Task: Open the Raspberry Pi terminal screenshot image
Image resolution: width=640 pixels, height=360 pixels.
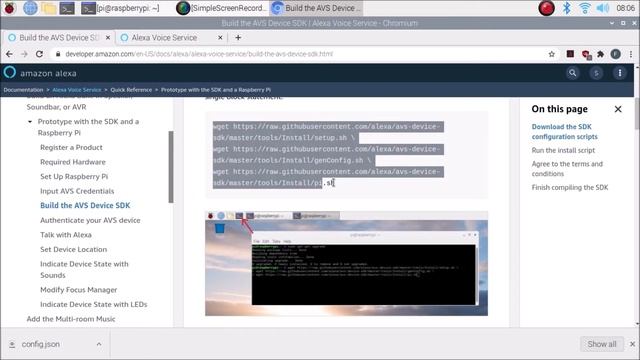Action: 347,263
